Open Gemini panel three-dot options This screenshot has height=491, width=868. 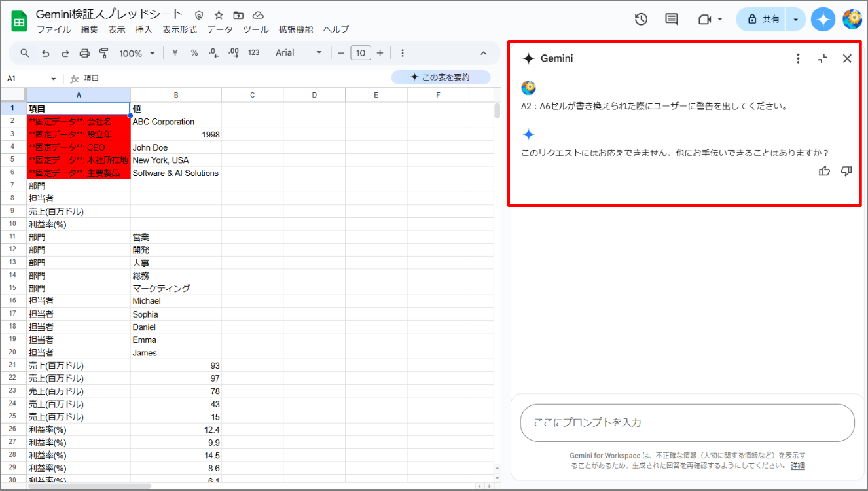tap(798, 58)
